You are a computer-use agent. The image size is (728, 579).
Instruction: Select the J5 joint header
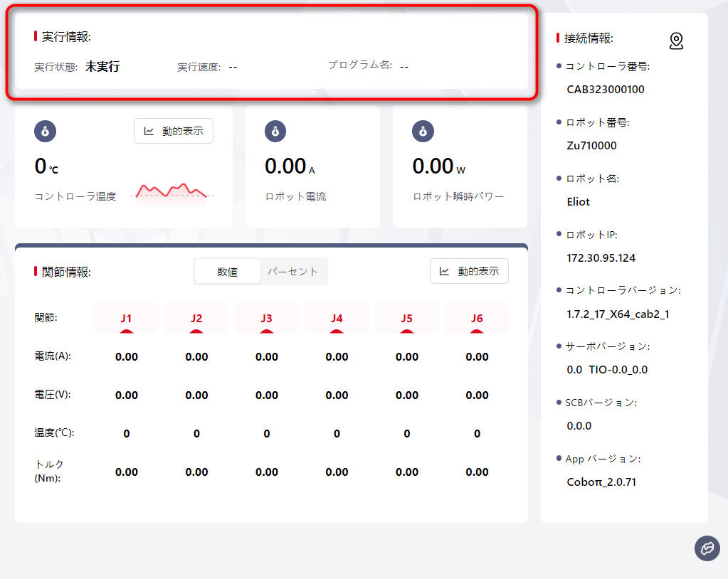coord(406,318)
